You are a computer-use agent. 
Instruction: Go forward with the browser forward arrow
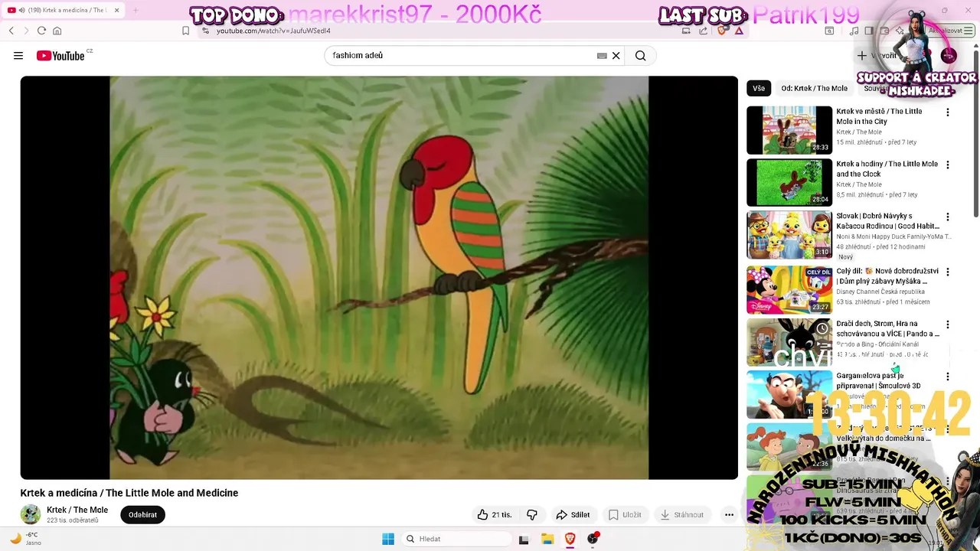26,31
